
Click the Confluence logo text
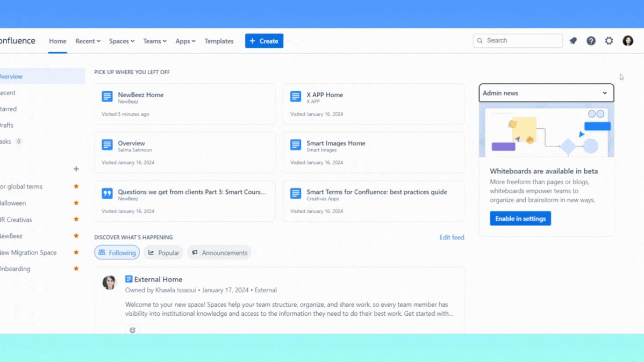click(x=18, y=41)
